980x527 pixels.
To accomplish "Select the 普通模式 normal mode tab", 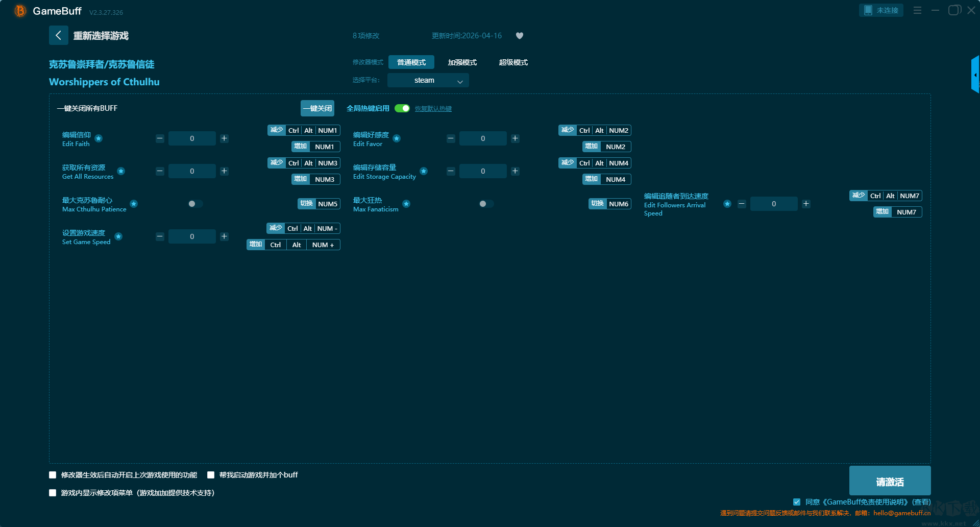I will click(411, 62).
